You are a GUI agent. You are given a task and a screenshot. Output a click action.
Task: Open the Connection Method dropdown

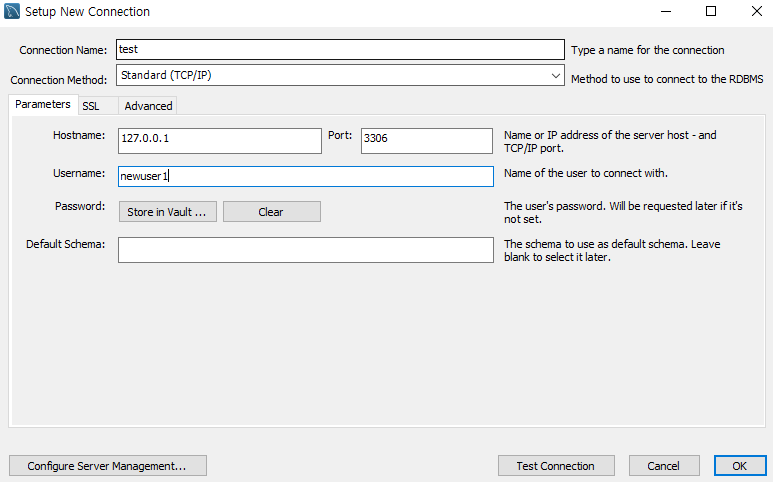[340, 75]
